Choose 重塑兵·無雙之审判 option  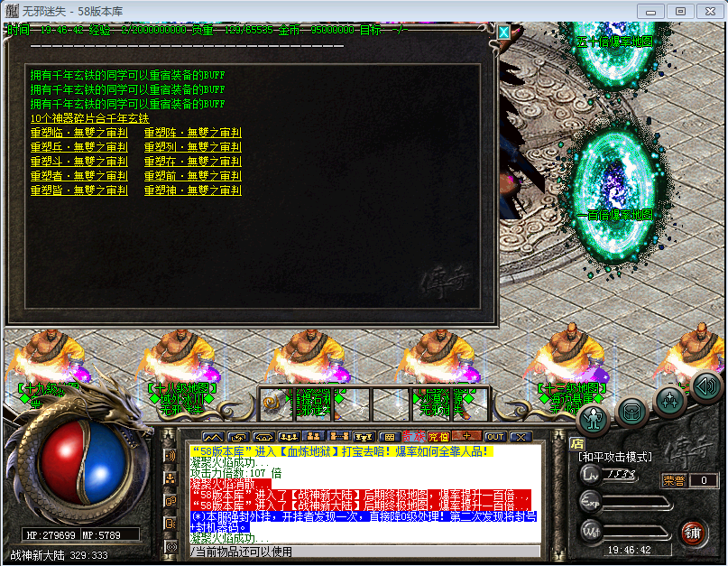tap(78, 147)
